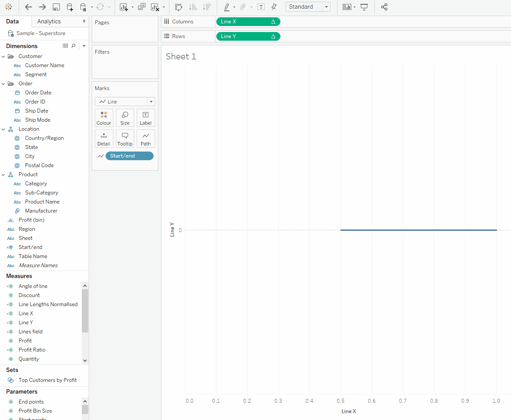Image resolution: width=511 pixels, height=420 pixels.
Task: Clear the sheet using the toolbar icon
Action: tap(155, 7)
